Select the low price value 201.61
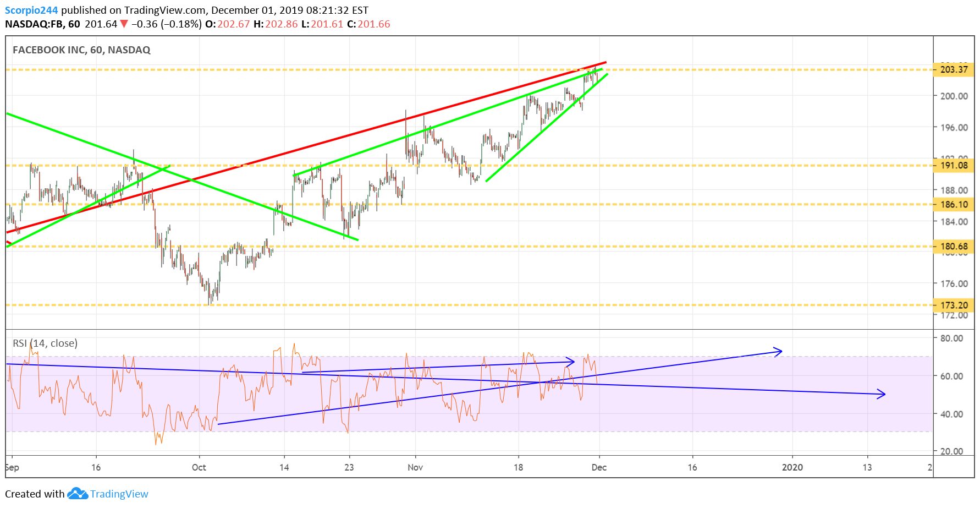This screenshot has height=508, width=980. pyautogui.click(x=327, y=24)
